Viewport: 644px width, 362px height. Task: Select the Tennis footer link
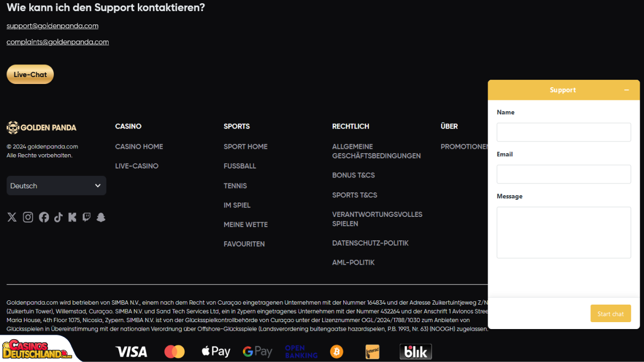coord(235,186)
